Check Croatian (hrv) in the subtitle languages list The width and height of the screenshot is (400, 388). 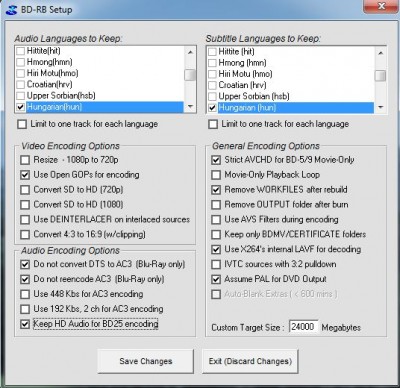212,85
